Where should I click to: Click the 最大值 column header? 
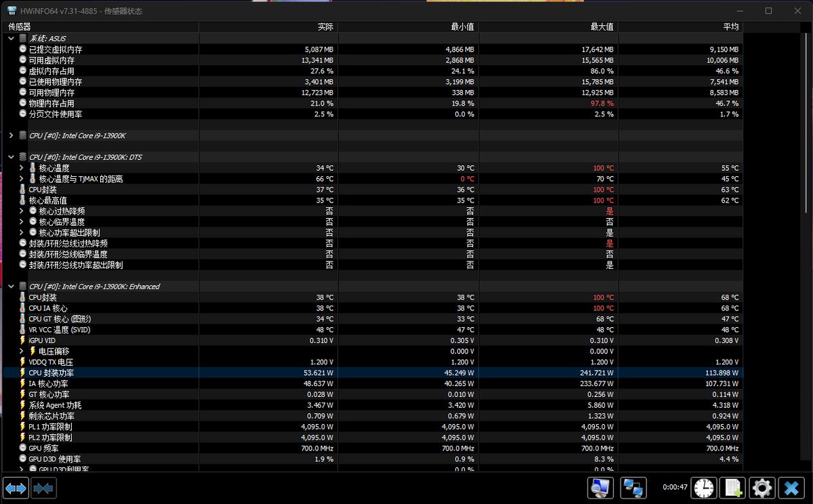(x=601, y=27)
